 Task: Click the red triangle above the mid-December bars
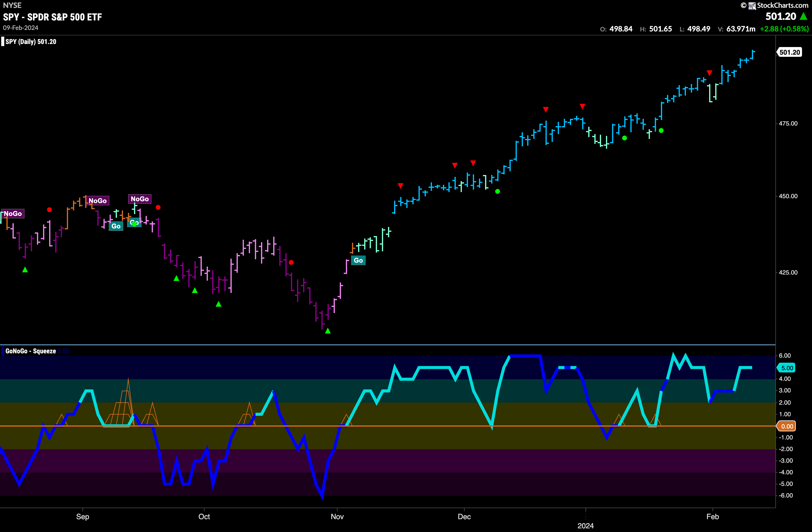pyautogui.click(x=546, y=110)
